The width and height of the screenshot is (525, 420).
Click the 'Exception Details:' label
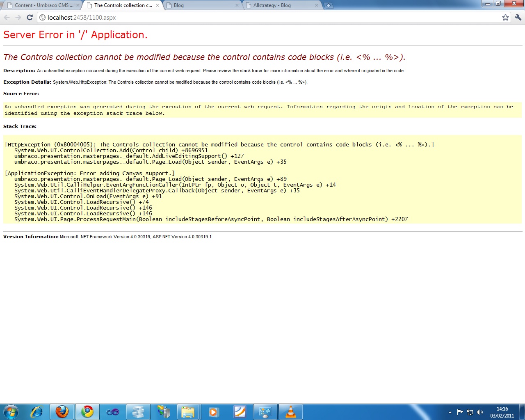tap(27, 82)
